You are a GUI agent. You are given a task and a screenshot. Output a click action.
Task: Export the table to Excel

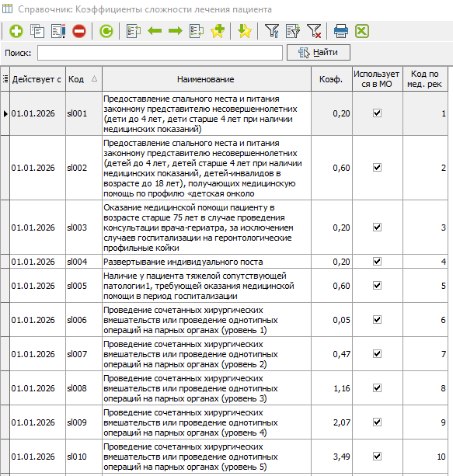[x=362, y=31]
